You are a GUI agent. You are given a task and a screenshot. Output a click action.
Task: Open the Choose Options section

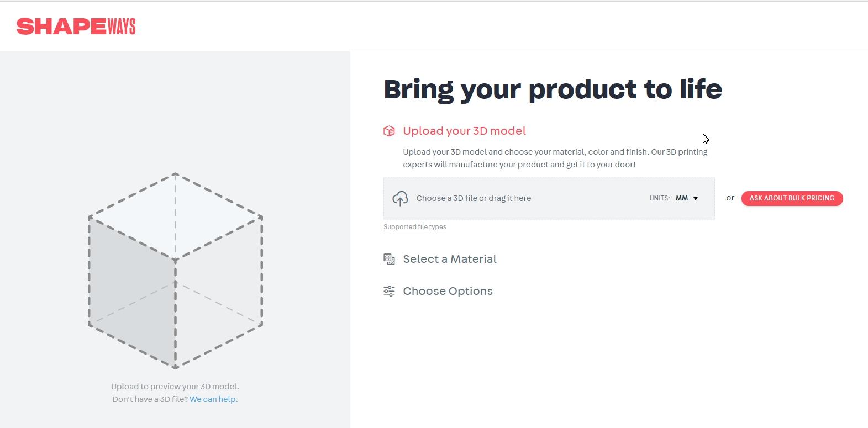(448, 290)
